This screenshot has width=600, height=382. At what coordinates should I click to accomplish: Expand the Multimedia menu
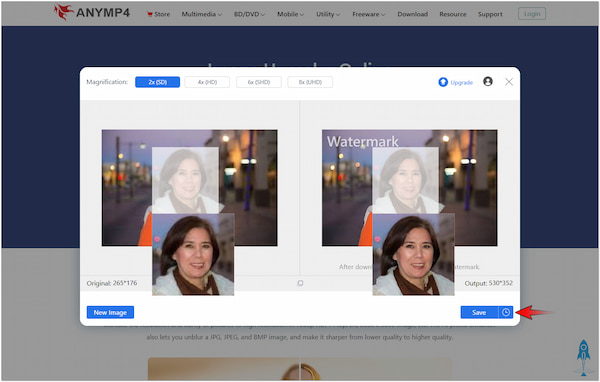click(x=202, y=14)
